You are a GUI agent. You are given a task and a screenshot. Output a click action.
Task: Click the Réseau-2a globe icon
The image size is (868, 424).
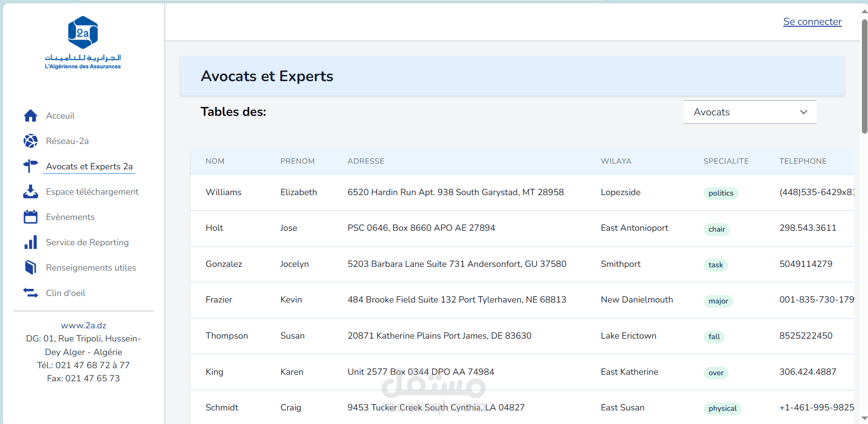click(x=31, y=141)
